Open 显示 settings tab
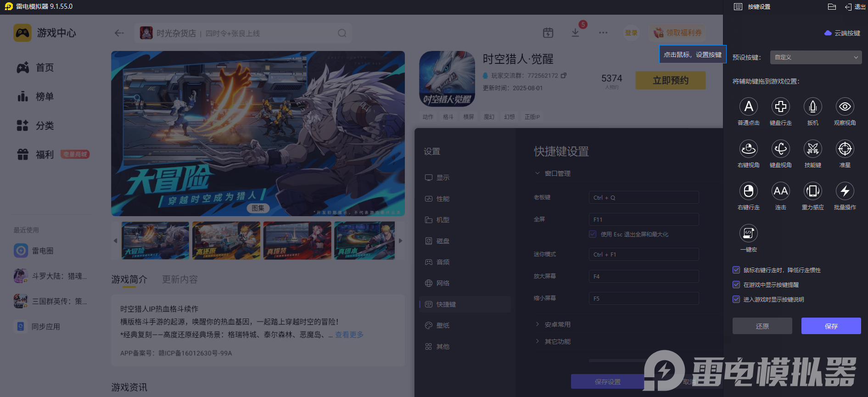The width and height of the screenshot is (868, 397). pos(465,178)
